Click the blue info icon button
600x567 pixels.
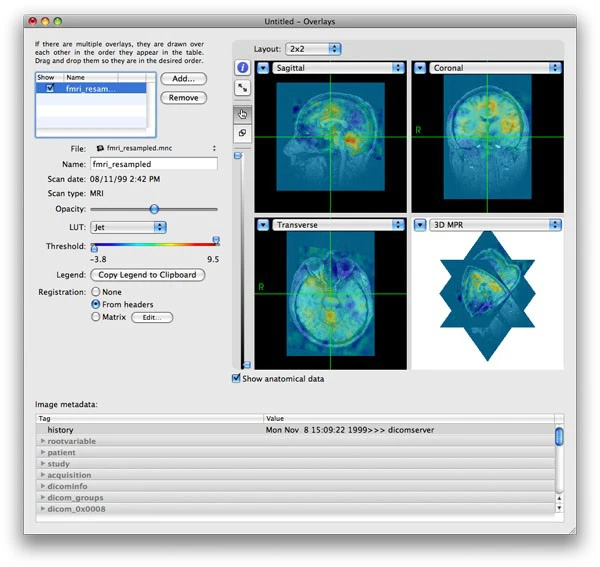pyautogui.click(x=243, y=68)
